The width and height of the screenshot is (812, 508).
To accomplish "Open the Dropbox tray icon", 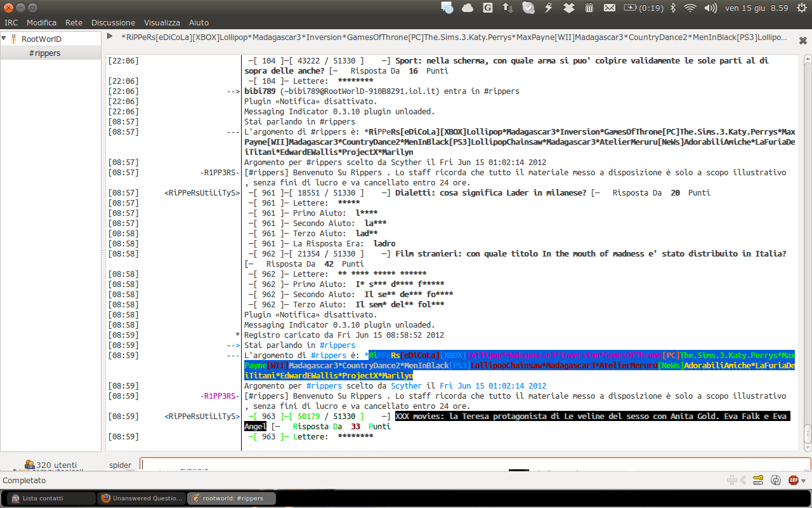I will point(569,8).
